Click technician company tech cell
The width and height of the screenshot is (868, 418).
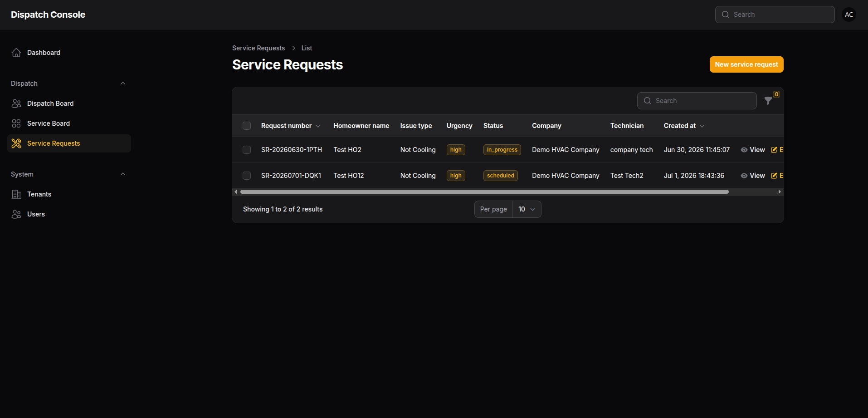[x=632, y=150]
